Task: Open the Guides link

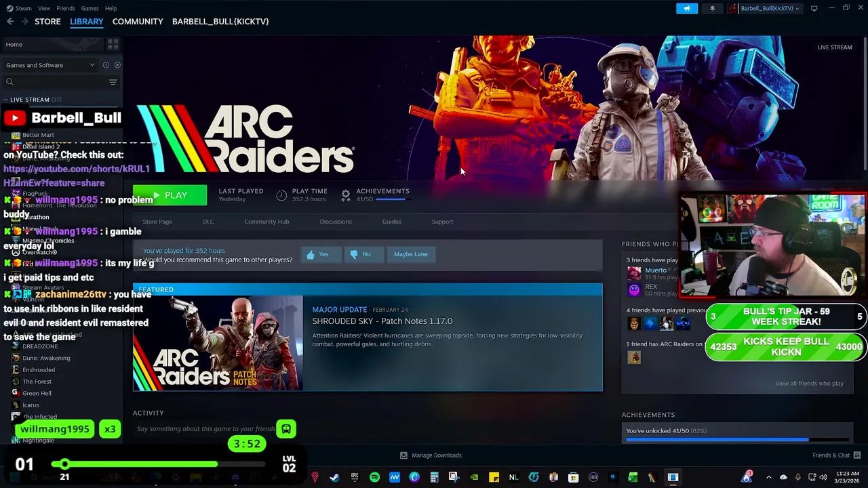Action: [391, 222]
